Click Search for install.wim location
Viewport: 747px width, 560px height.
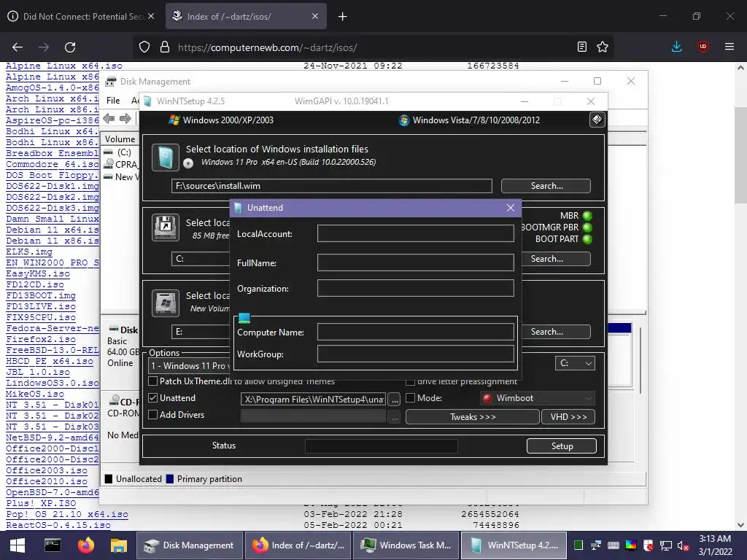point(546,186)
